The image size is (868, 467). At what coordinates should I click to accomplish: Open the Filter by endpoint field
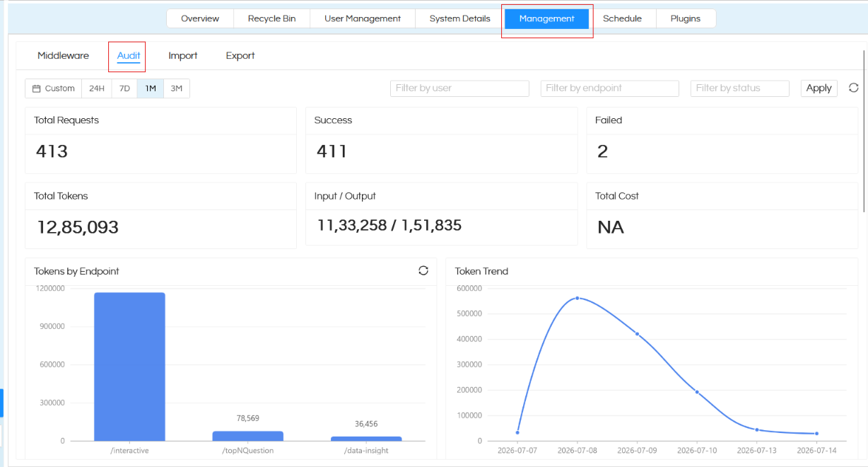[610, 88]
